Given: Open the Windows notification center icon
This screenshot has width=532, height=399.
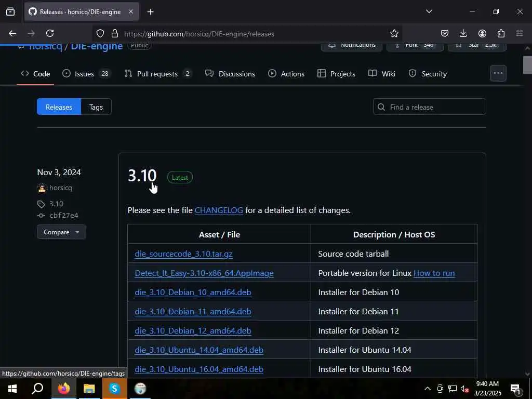Looking at the screenshot, I should click(515, 389).
